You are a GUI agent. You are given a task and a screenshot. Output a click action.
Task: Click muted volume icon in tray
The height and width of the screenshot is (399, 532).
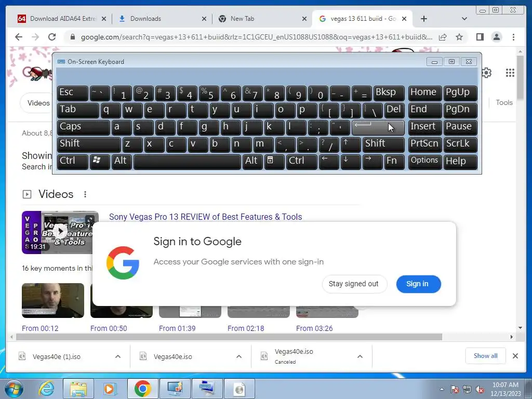pos(480,390)
